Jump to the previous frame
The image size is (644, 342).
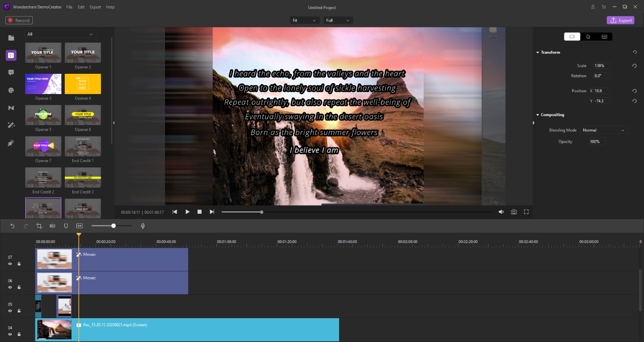click(x=175, y=212)
